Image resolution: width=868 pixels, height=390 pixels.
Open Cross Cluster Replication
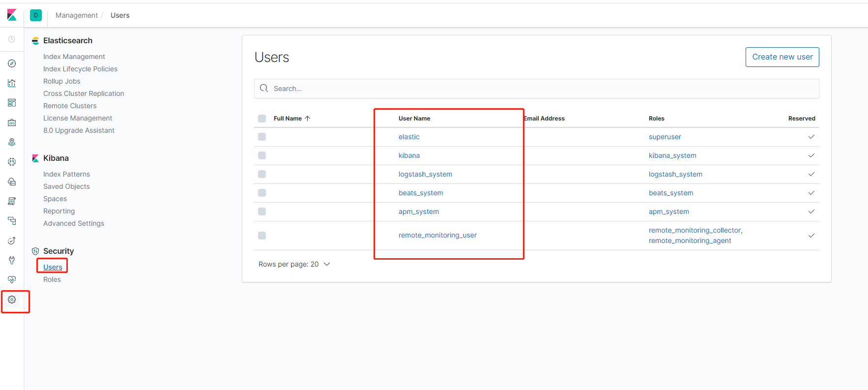click(x=84, y=93)
